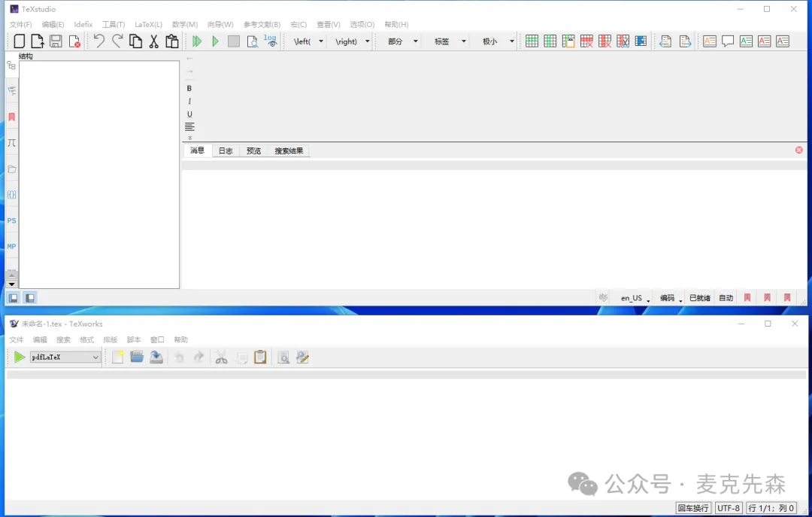812x517 pixels.
Task: Copy selection using TeXstudio copy icon
Action: click(x=135, y=41)
